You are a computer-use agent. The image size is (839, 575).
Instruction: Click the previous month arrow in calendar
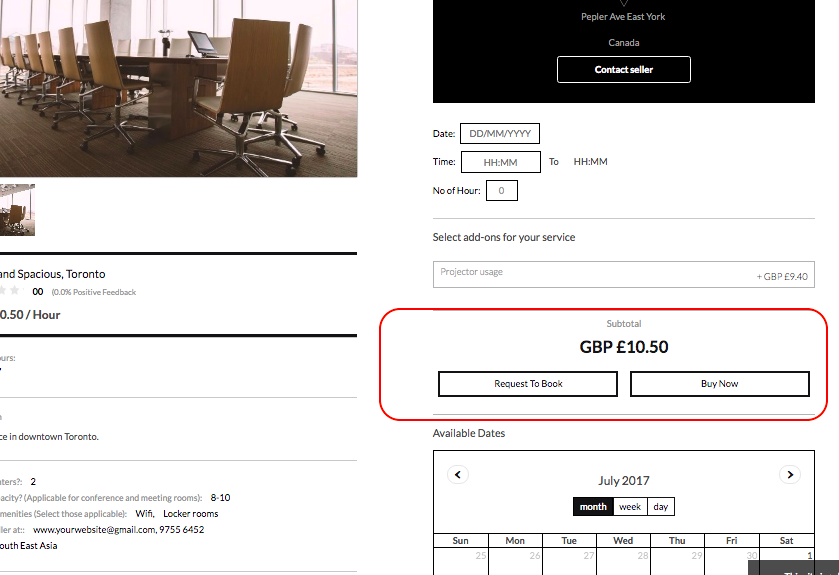tap(458, 475)
